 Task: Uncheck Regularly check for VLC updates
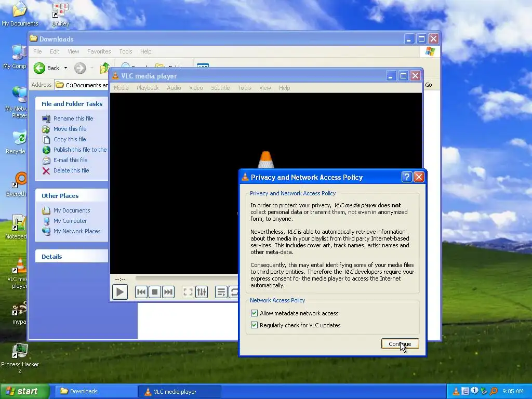tap(254, 325)
